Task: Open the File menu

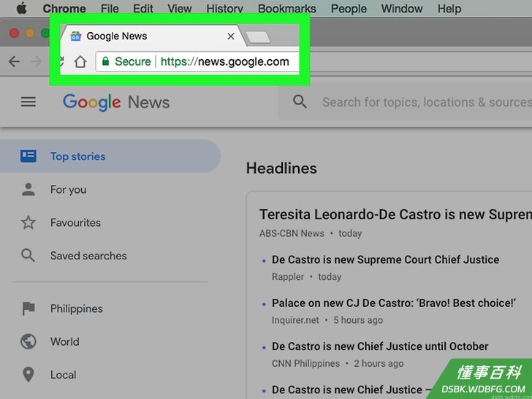Action: click(x=110, y=8)
